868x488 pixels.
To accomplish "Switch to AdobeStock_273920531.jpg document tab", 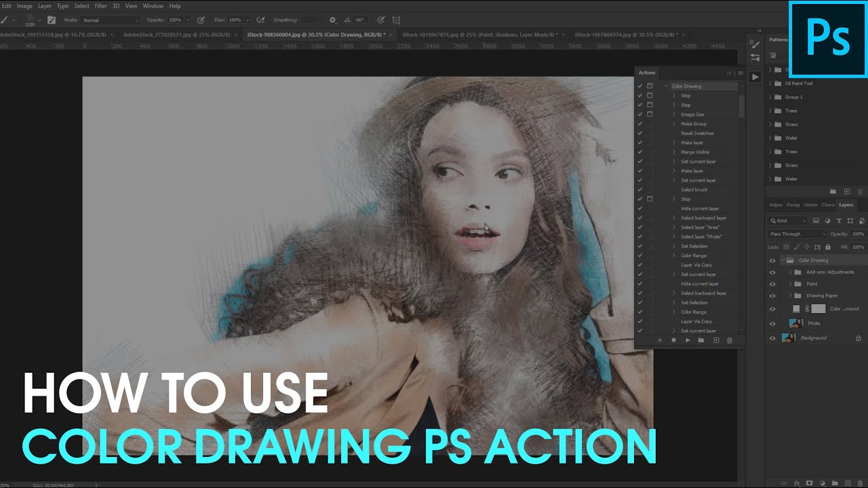I will click(176, 35).
